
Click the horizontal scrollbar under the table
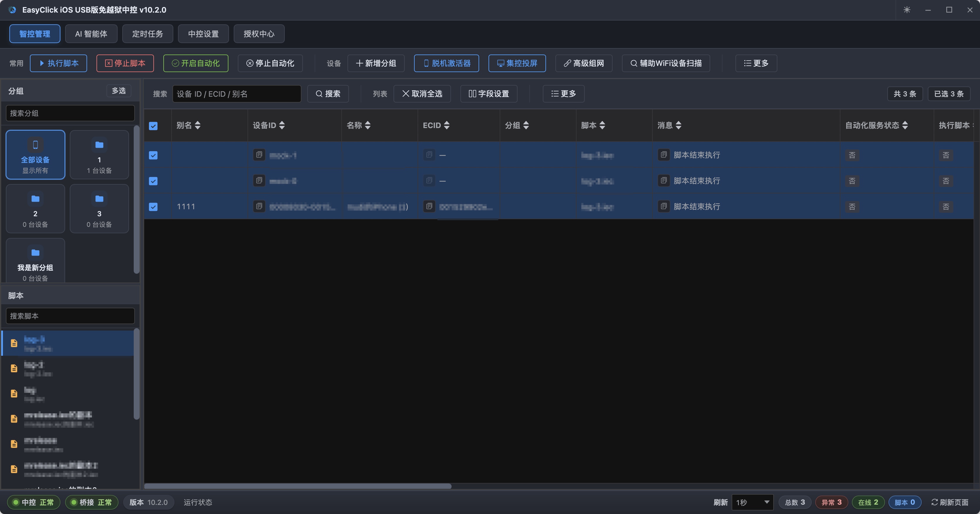click(298, 486)
